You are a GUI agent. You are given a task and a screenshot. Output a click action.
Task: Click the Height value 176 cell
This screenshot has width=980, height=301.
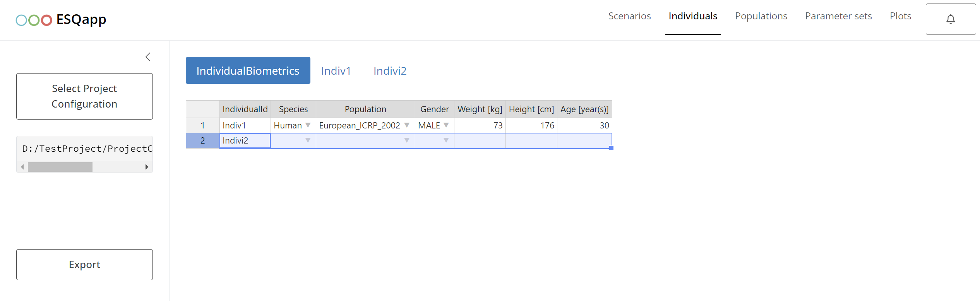coord(531,125)
